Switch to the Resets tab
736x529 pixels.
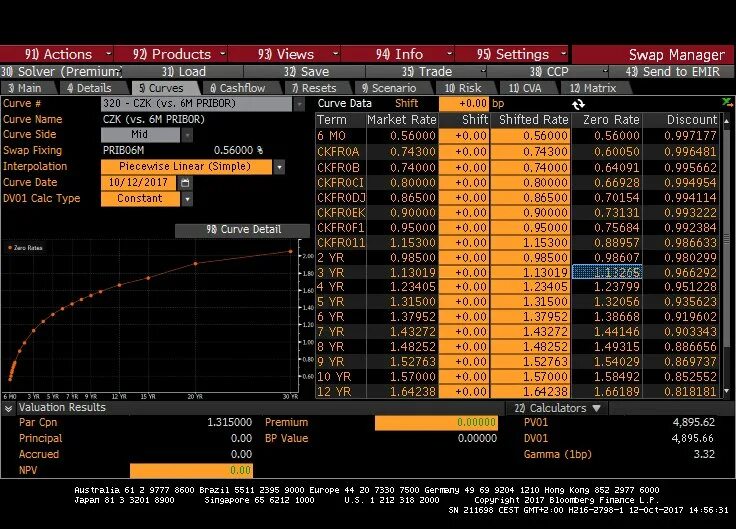[314, 88]
